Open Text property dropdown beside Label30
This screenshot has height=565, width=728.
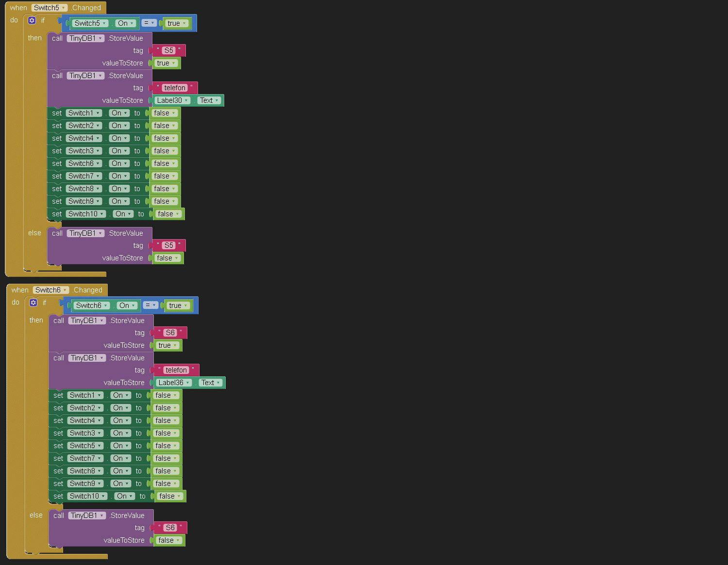coord(209,100)
